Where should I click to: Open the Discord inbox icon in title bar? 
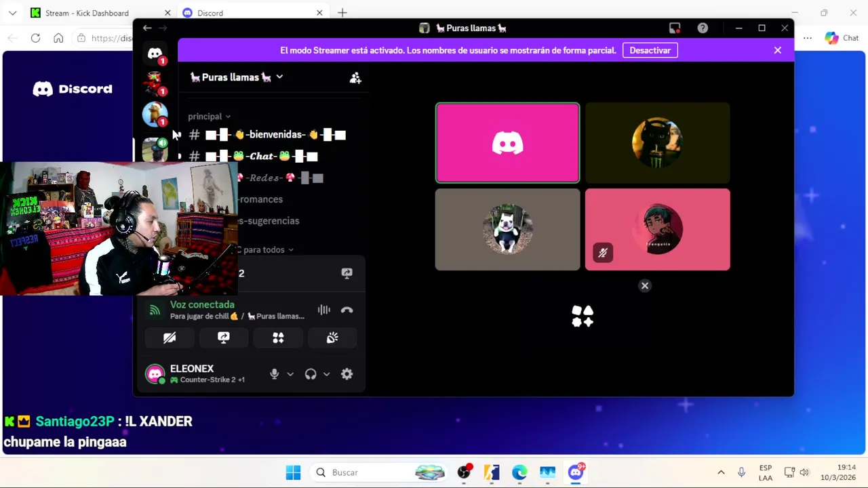[674, 28]
